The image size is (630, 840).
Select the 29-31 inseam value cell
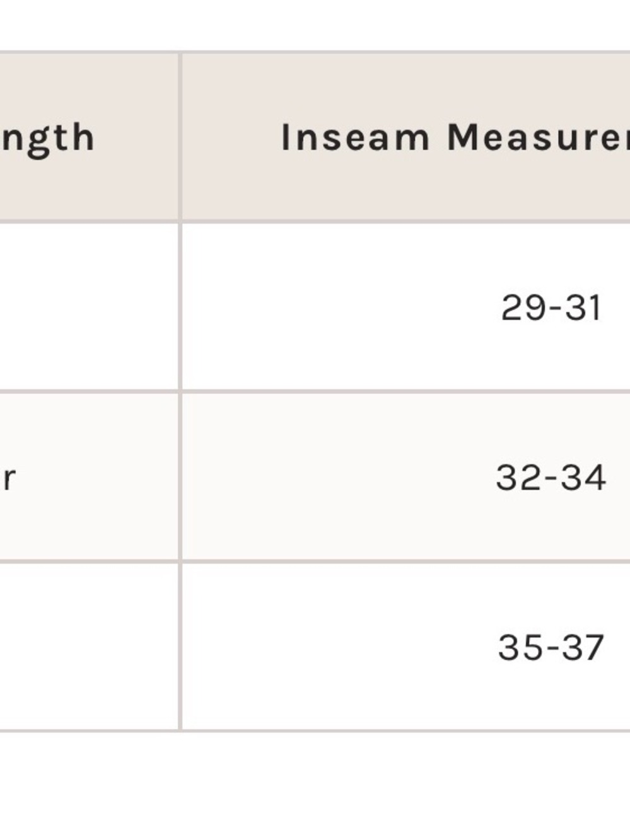pos(406,307)
